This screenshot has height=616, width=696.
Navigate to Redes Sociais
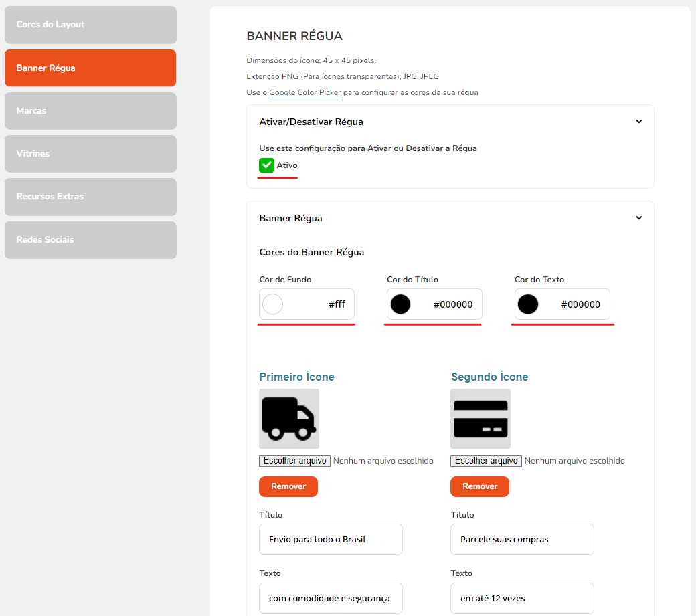(x=90, y=240)
